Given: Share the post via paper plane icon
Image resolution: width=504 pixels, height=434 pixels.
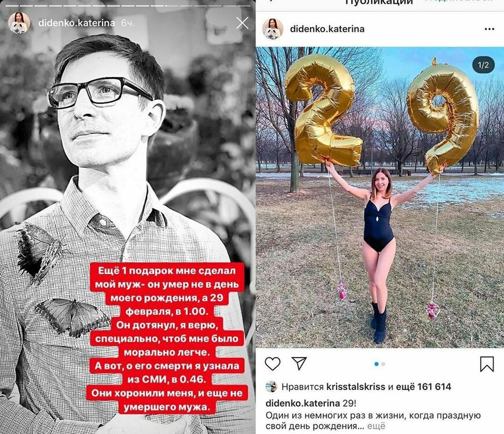Looking at the screenshot, I should [x=299, y=363].
